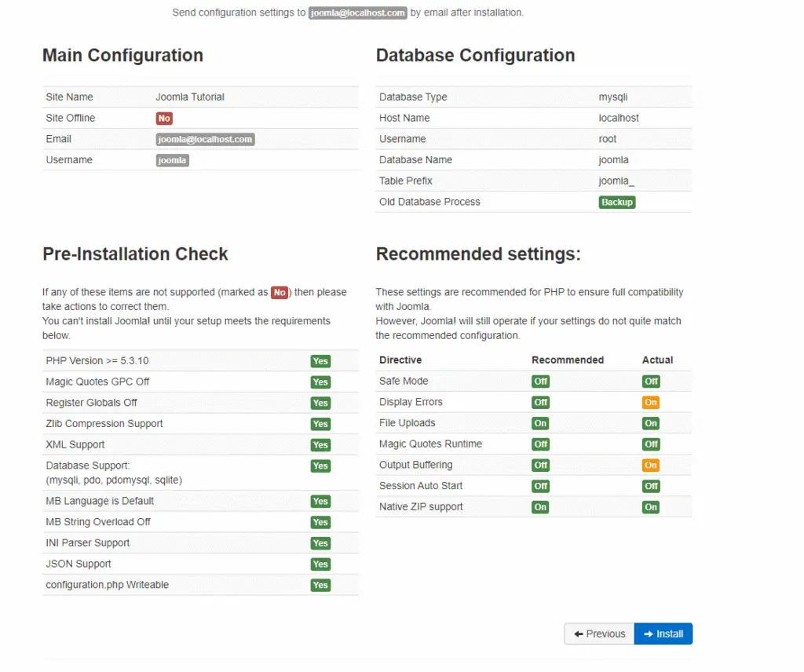Click the 'Recommended' column header

click(x=568, y=360)
